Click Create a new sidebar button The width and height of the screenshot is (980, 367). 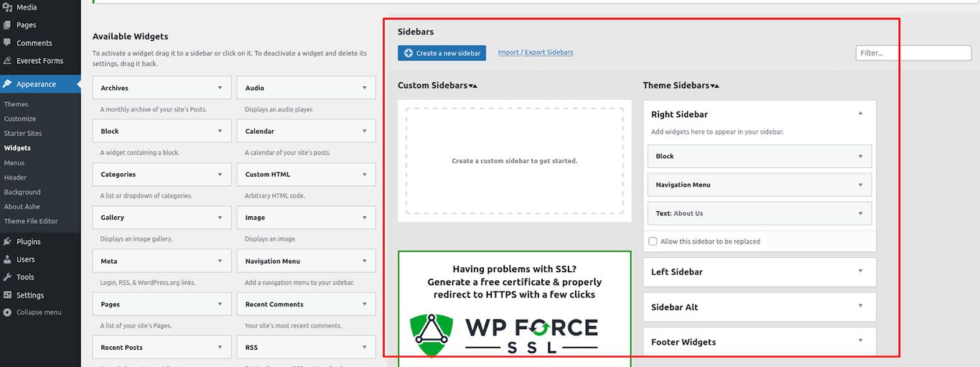442,53
